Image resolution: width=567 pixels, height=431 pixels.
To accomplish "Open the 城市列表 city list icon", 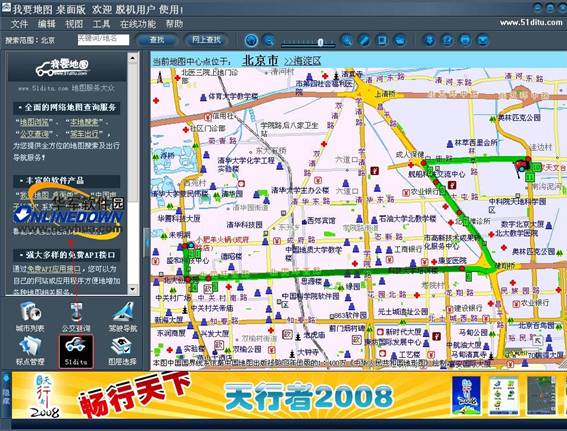I will (x=30, y=317).
